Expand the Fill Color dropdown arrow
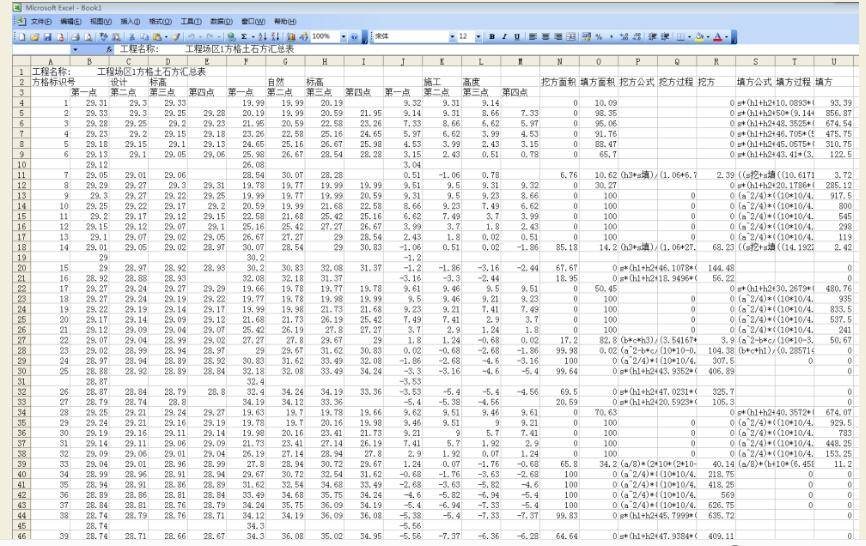 [708, 36]
